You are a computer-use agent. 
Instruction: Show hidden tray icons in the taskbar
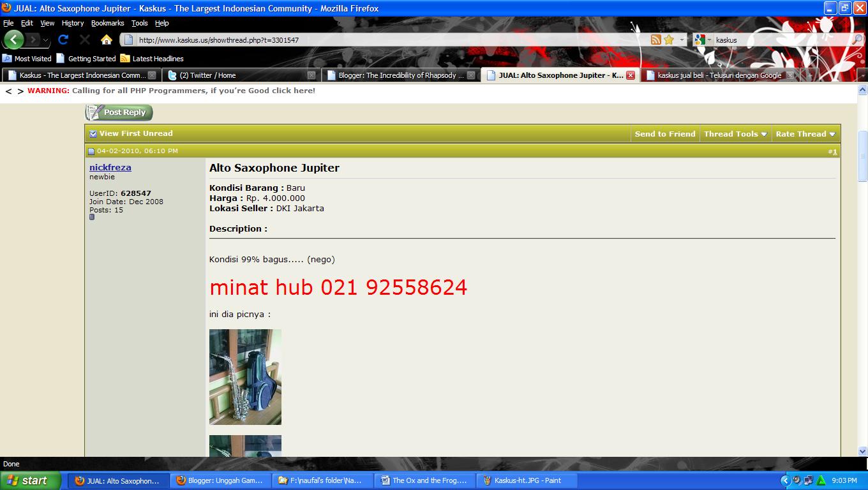[x=785, y=480]
